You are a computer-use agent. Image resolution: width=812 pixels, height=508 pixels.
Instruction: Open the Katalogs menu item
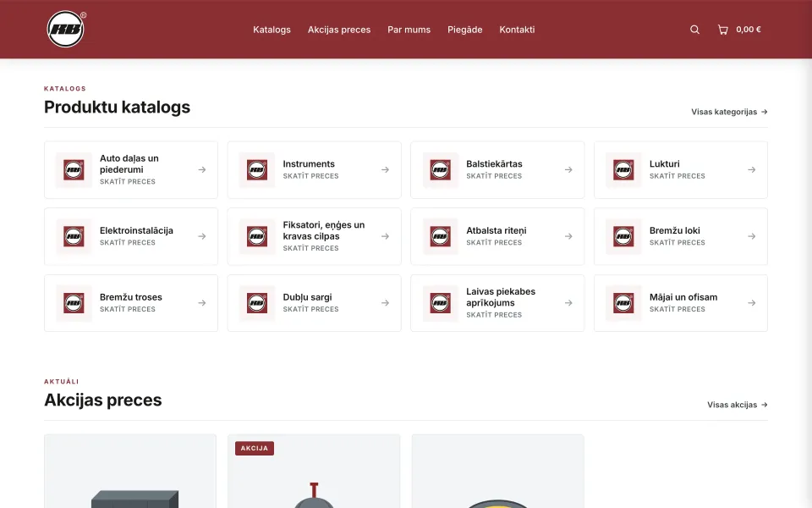272,30
